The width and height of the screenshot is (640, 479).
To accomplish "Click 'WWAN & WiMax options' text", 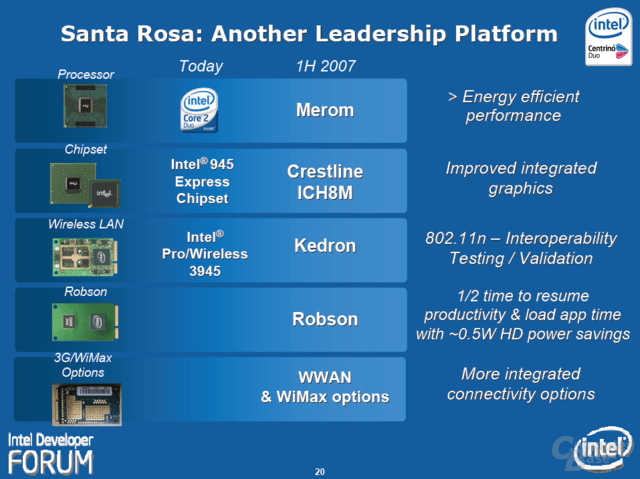I will point(325,387).
